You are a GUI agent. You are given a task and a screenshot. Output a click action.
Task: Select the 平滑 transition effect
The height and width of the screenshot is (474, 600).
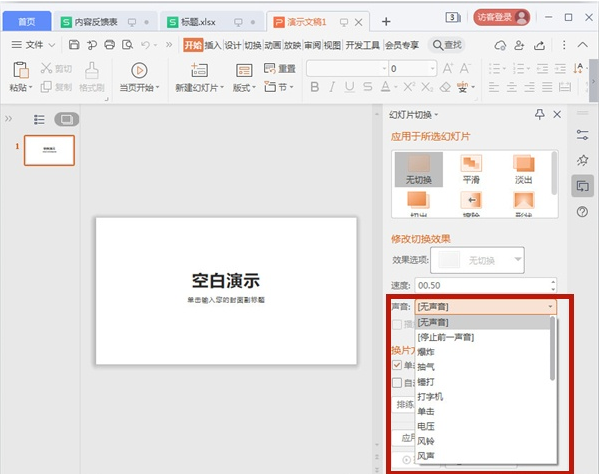click(472, 164)
